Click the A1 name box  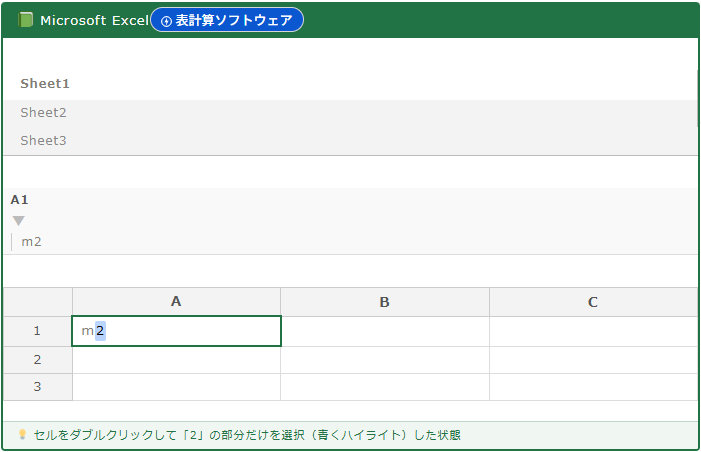click(x=20, y=200)
